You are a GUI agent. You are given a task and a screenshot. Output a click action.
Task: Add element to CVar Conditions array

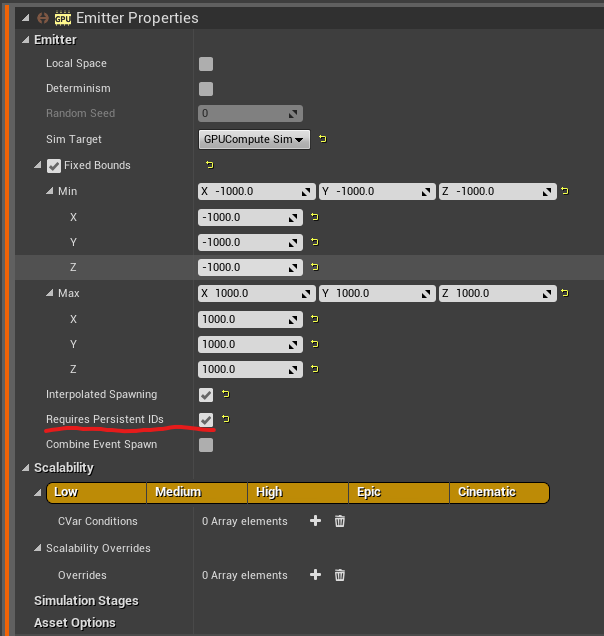click(315, 521)
